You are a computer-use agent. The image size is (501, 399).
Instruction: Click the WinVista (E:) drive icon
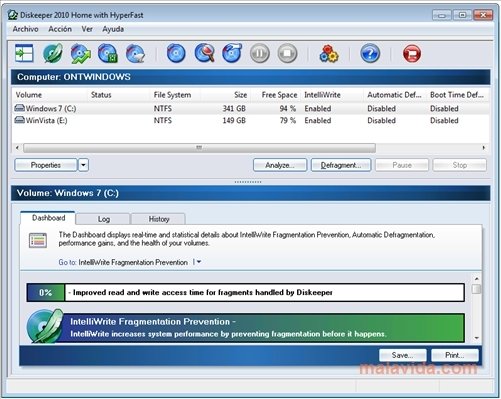(20, 120)
